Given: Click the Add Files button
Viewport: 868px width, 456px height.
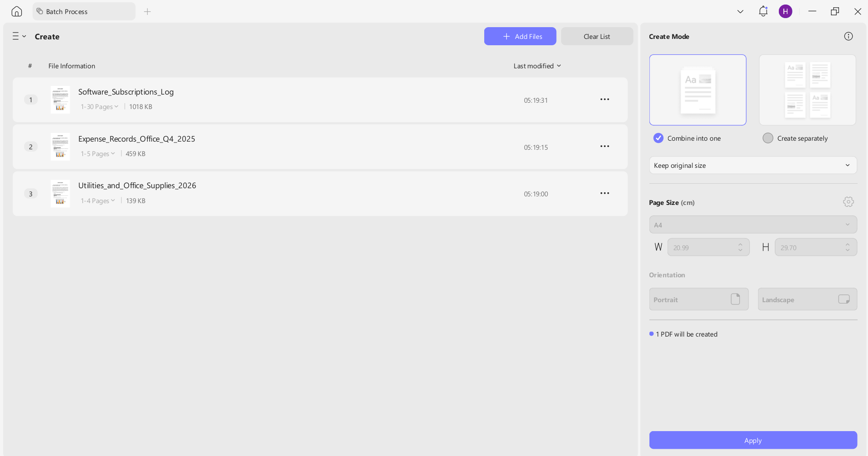Looking at the screenshot, I should pyautogui.click(x=520, y=36).
